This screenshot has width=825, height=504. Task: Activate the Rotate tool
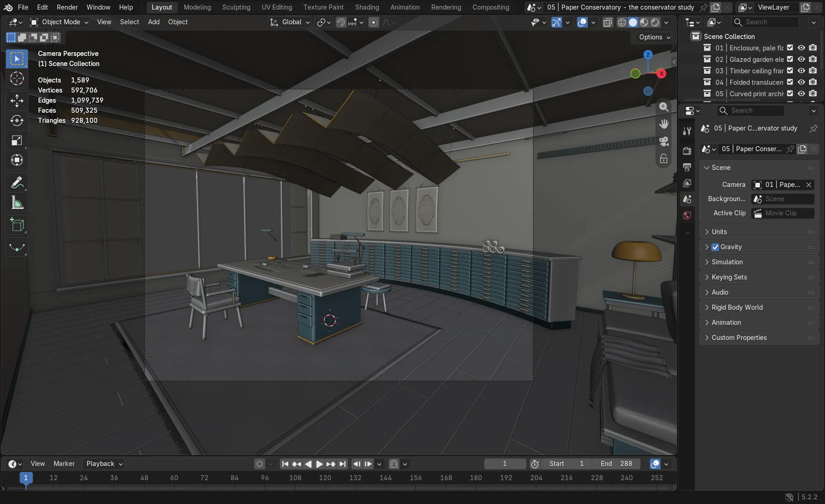tap(17, 121)
